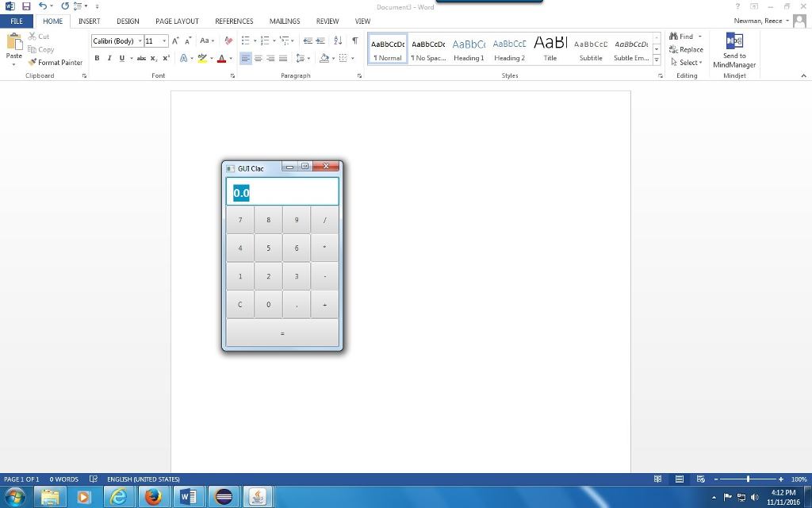Open the font size 11 dropdown
This screenshot has height=508, width=812.
164,41
